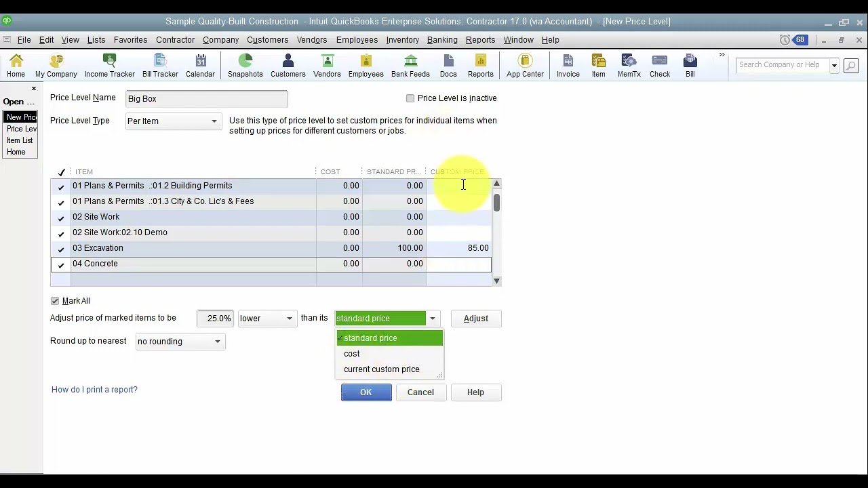Click the Price Level Name field

207,99
